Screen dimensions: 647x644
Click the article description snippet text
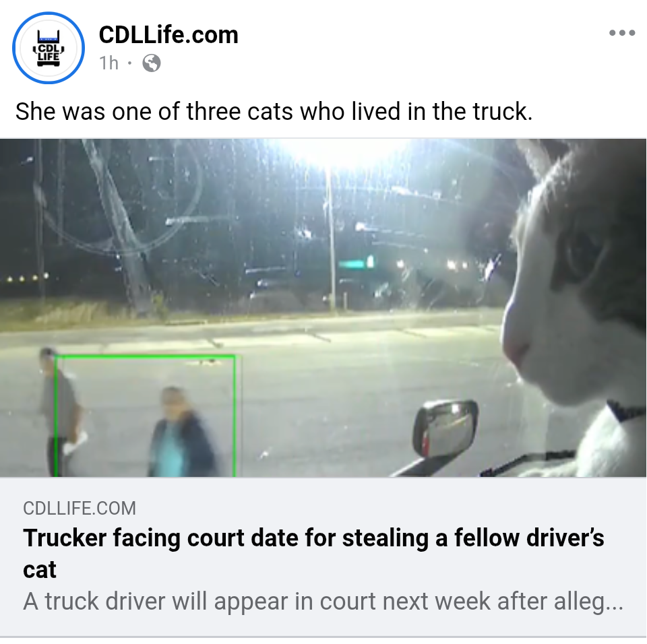323,601
